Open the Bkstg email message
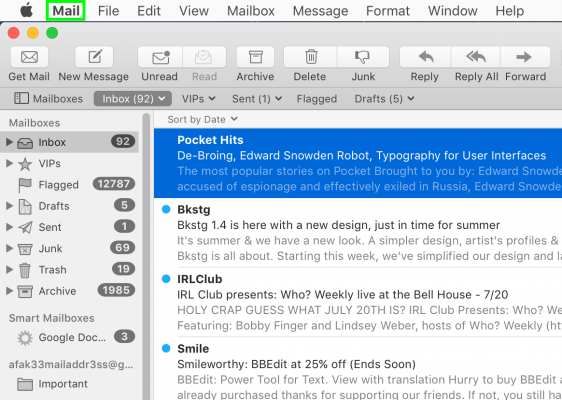The image size is (562, 400). pyautogui.click(x=358, y=233)
